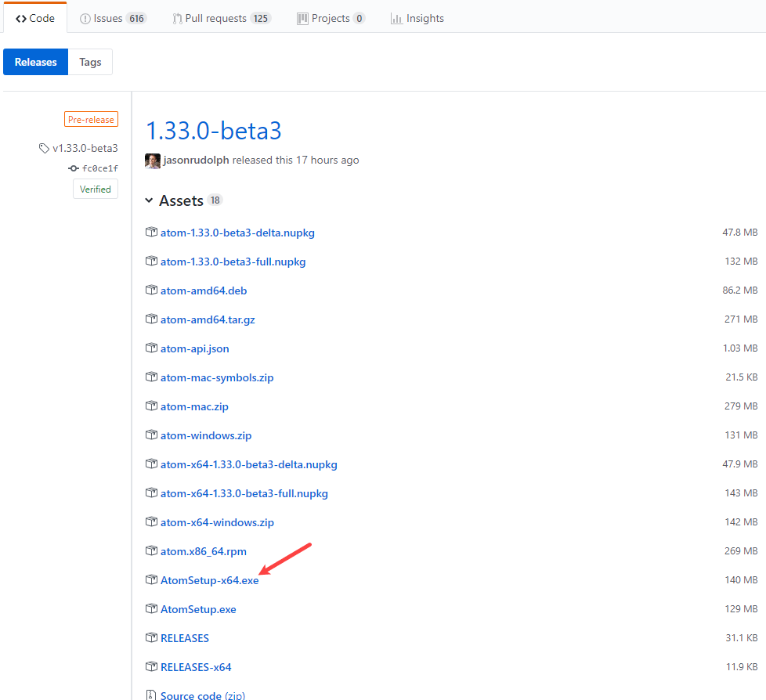
Task: Open the 1.33.0-beta3 release title
Action: click(x=214, y=131)
